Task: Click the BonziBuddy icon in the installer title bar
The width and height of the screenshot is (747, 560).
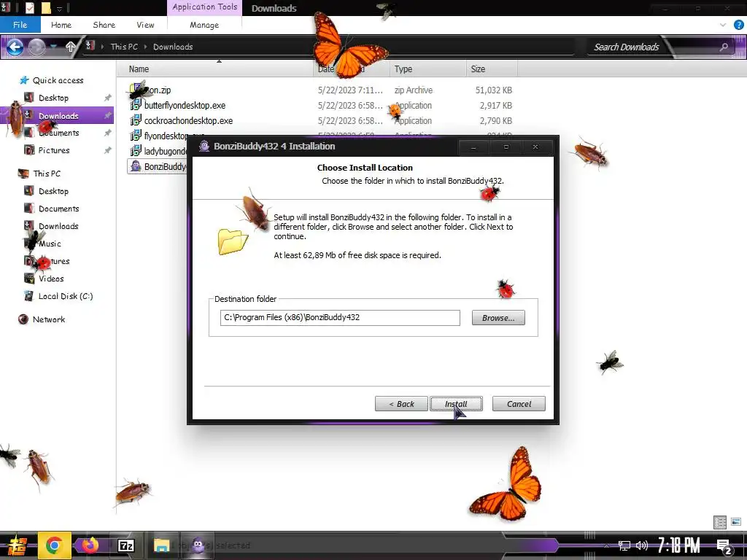Action: (x=204, y=146)
